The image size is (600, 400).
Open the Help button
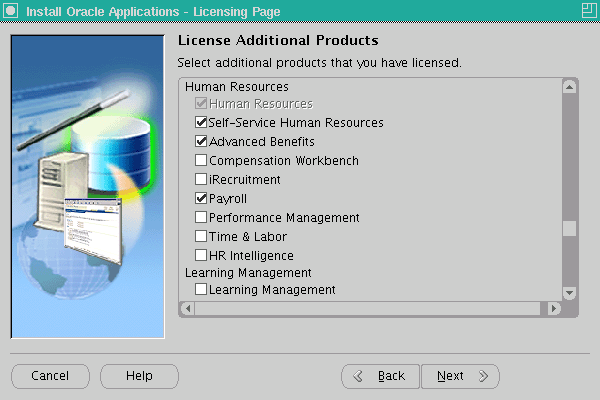click(139, 376)
